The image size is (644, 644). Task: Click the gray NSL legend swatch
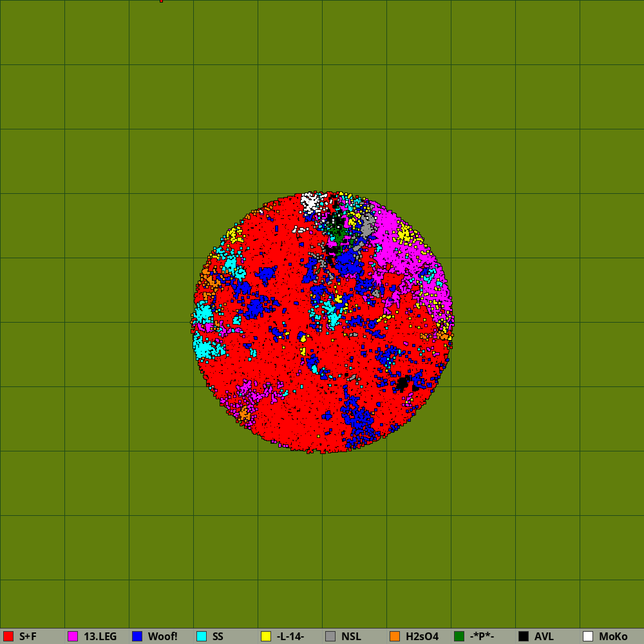click(x=330, y=636)
